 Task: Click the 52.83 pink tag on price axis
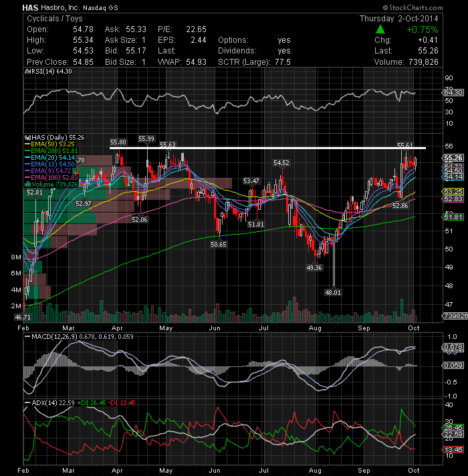point(453,199)
